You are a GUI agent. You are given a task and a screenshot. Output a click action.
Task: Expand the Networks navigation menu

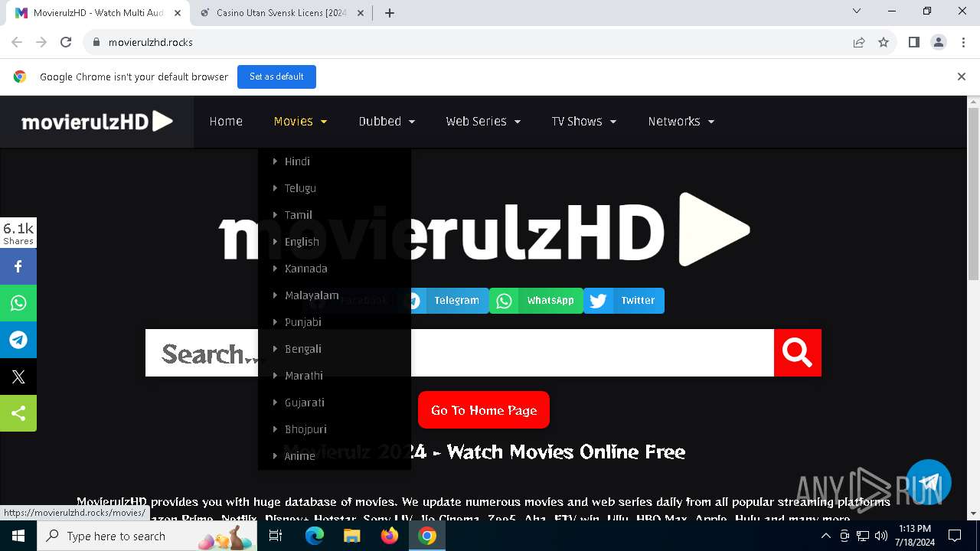point(681,121)
